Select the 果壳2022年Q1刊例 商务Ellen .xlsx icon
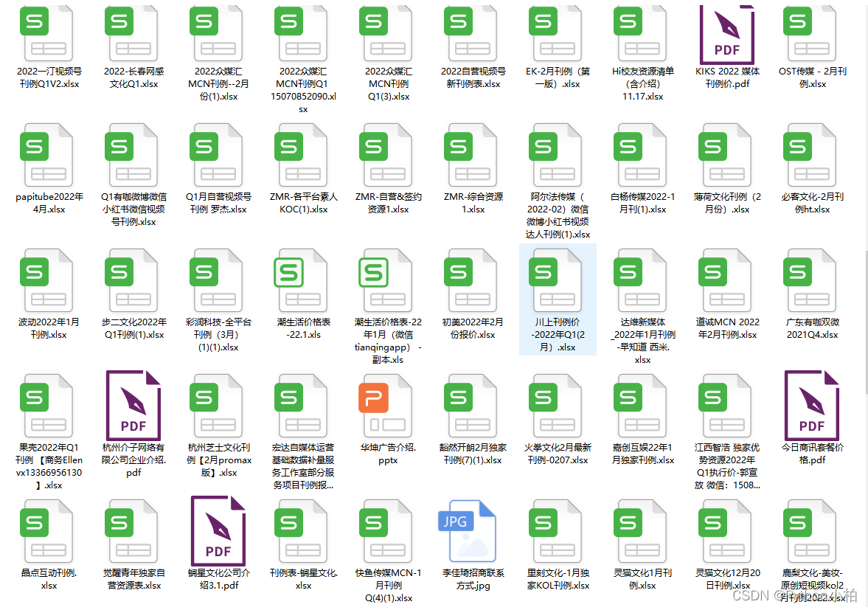Viewport: 868px width, 610px height. pyautogui.click(x=46, y=406)
